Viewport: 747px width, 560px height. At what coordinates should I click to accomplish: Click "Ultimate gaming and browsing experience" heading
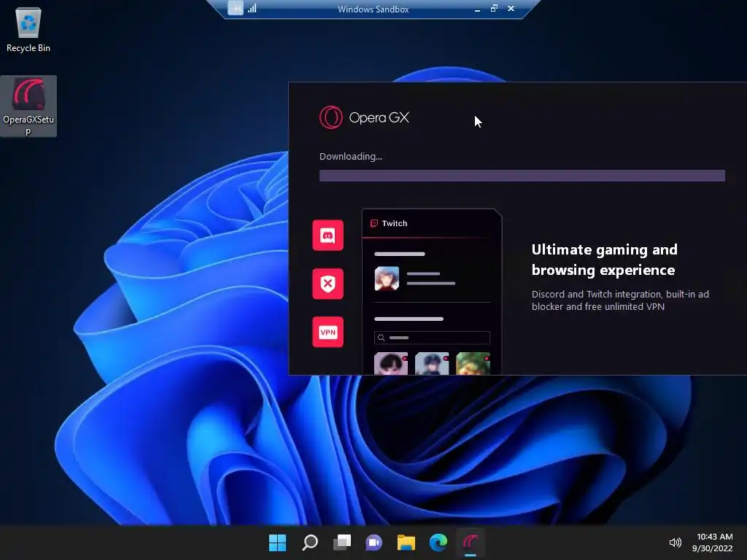click(x=604, y=260)
